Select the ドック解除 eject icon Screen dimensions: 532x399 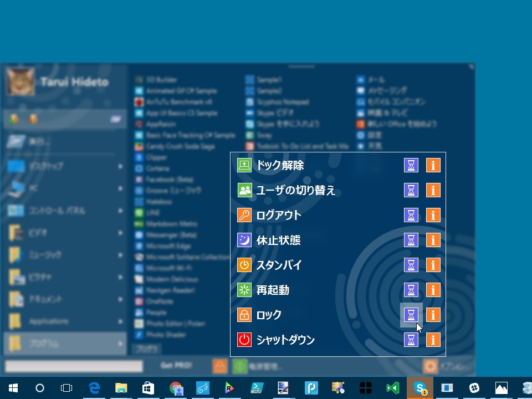(x=244, y=165)
